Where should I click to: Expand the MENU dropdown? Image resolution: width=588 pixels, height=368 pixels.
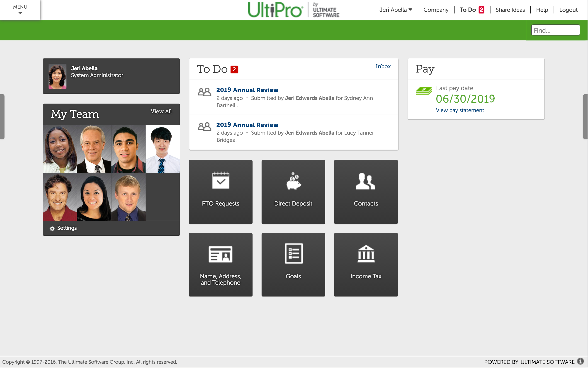20,10
